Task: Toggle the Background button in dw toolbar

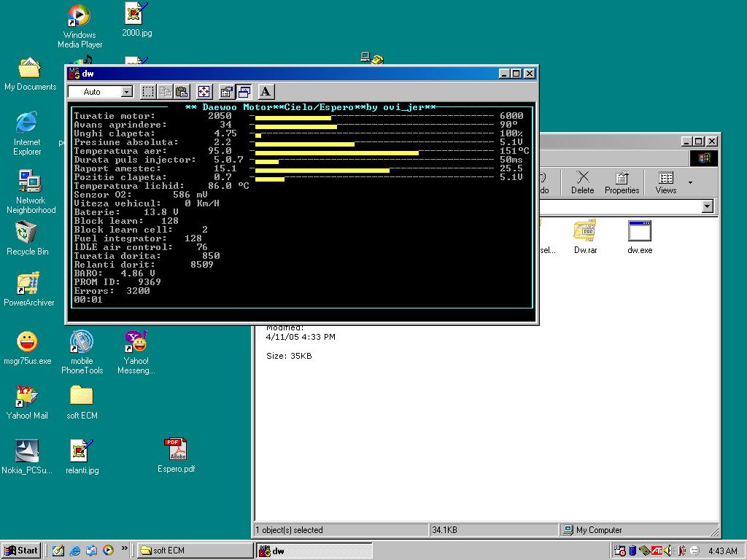Action: pyautogui.click(x=244, y=92)
